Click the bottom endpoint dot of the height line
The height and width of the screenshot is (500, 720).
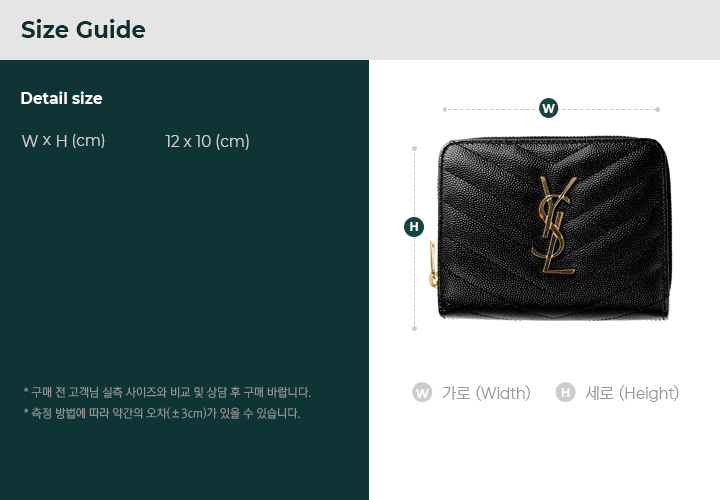pos(414,328)
